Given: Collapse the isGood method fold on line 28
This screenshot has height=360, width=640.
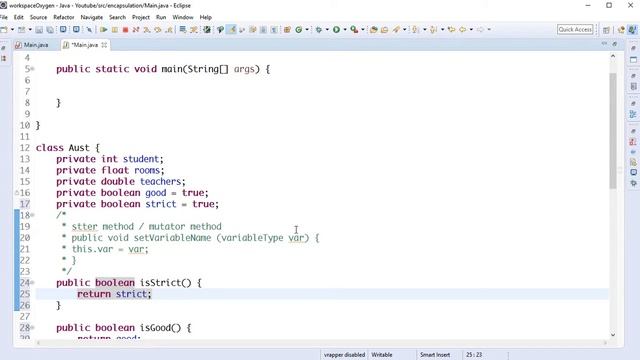Looking at the screenshot, I should click(33, 327).
